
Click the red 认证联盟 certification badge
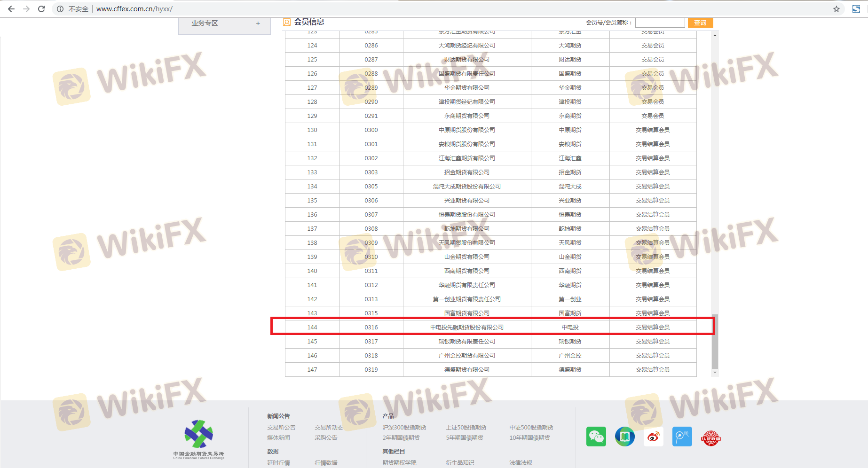[710, 438]
